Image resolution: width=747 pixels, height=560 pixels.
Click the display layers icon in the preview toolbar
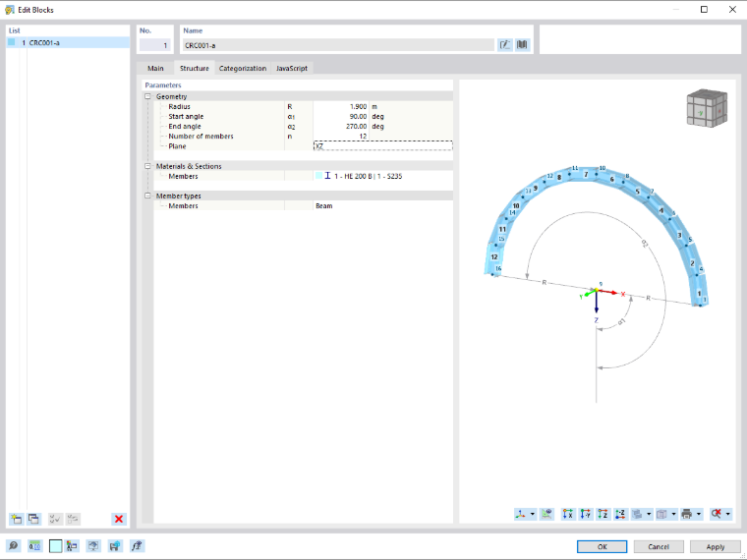638,514
